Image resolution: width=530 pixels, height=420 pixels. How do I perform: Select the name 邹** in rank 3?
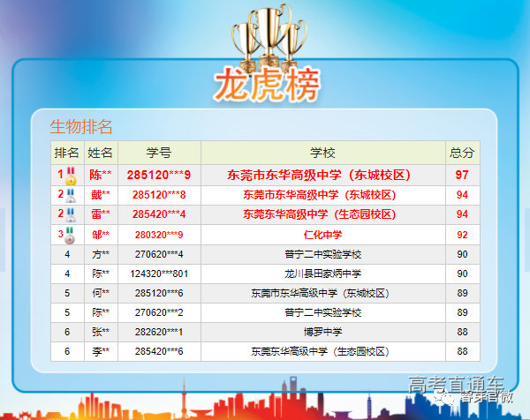(101, 235)
